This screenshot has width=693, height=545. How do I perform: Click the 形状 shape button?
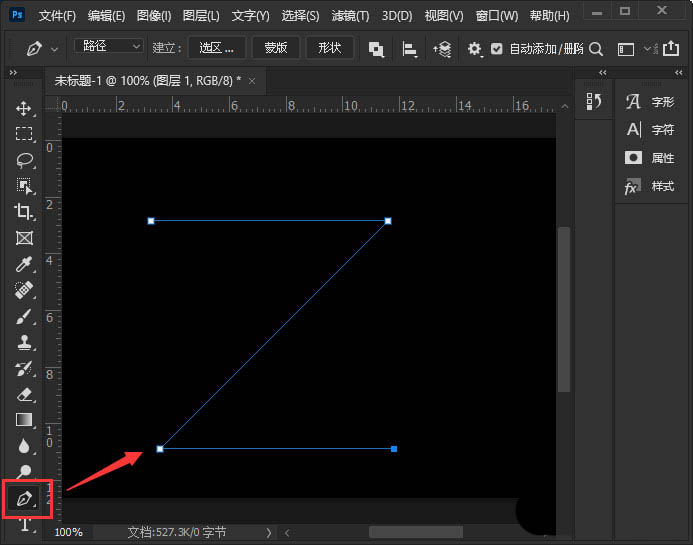coord(330,48)
